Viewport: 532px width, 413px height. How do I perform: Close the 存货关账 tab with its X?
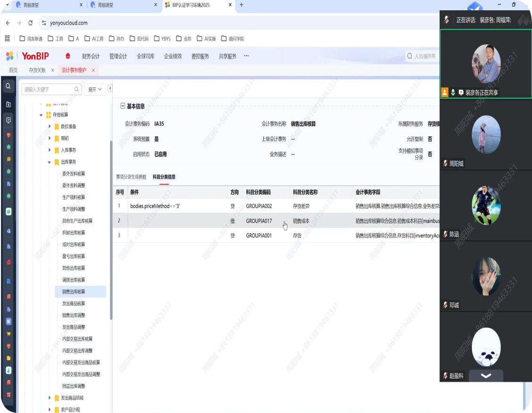[52, 70]
